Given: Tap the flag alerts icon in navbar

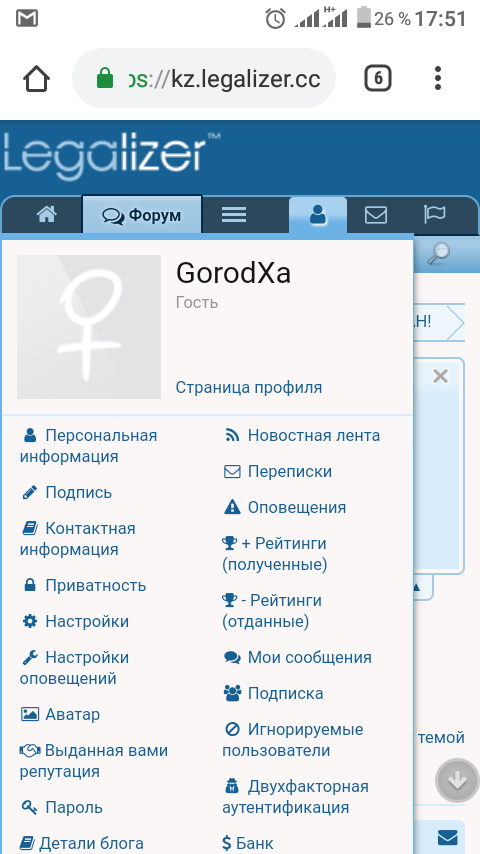Looking at the screenshot, I should [x=434, y=215].
